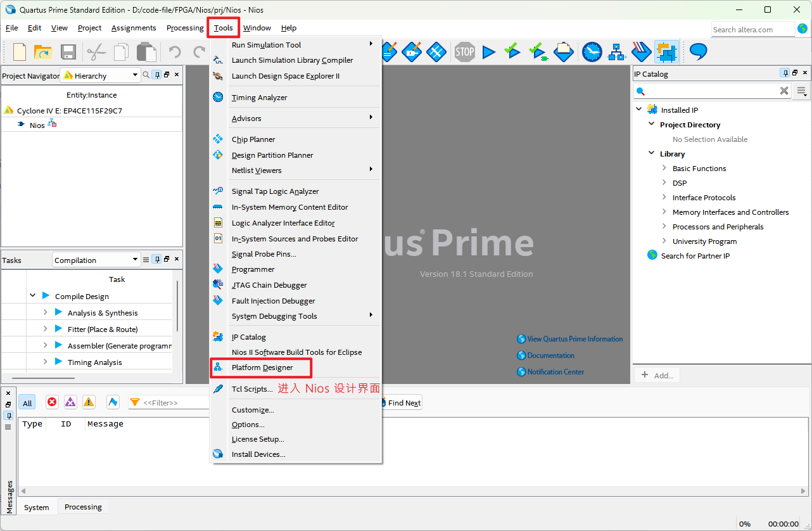Viewport: 812px width, 531px height.
Task: Toggle pin on Project Navigator panel
Action: coord(157,75)
